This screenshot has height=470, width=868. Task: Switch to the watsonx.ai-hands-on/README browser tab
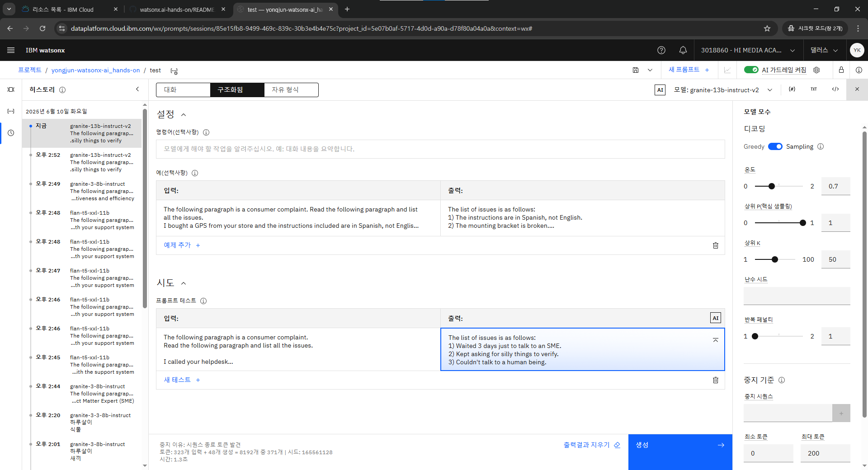point(177,9)
